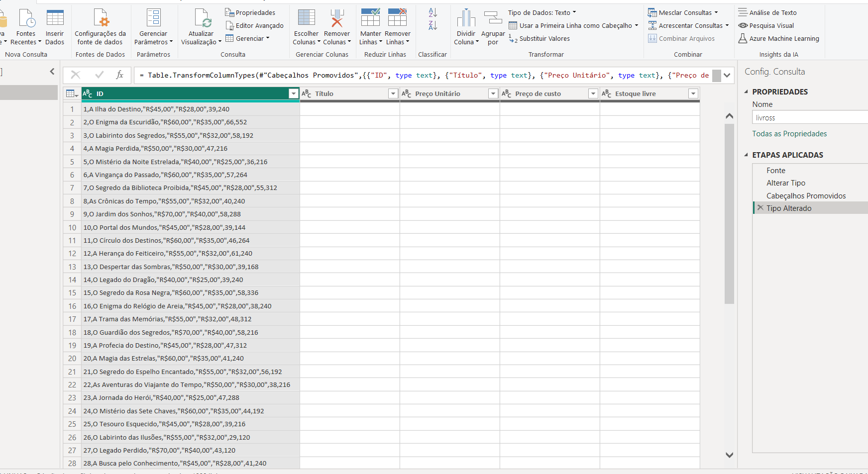The image size is (868, 474).
Task: Click the fx function icon
Action: tap(120, 75)
